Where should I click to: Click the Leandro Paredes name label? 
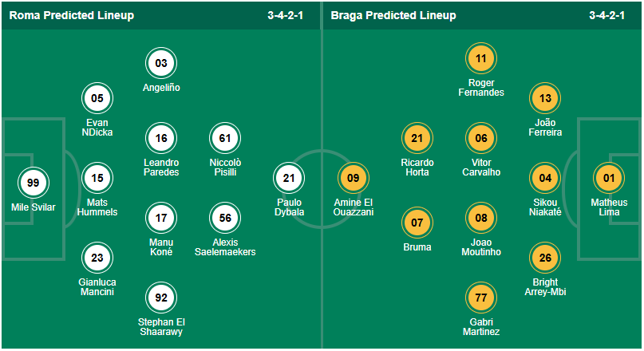click(161, 167)
